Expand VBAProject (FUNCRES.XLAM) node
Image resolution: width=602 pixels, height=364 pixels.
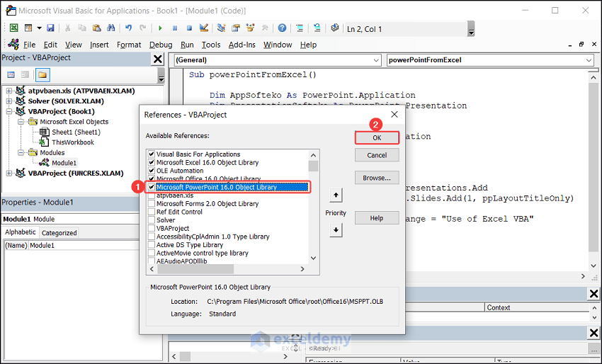[8, 174]
